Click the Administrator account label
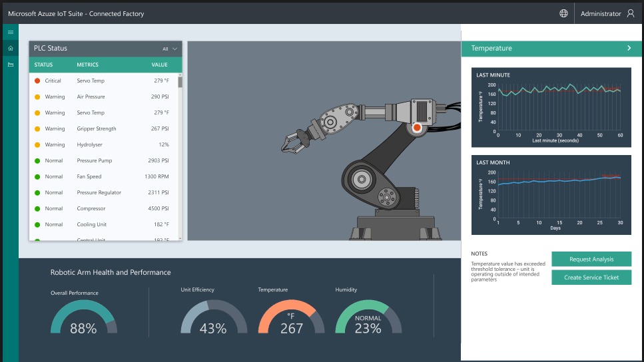Image resolution: width=644 pixels, height=362 pixels. pos(601,13)
